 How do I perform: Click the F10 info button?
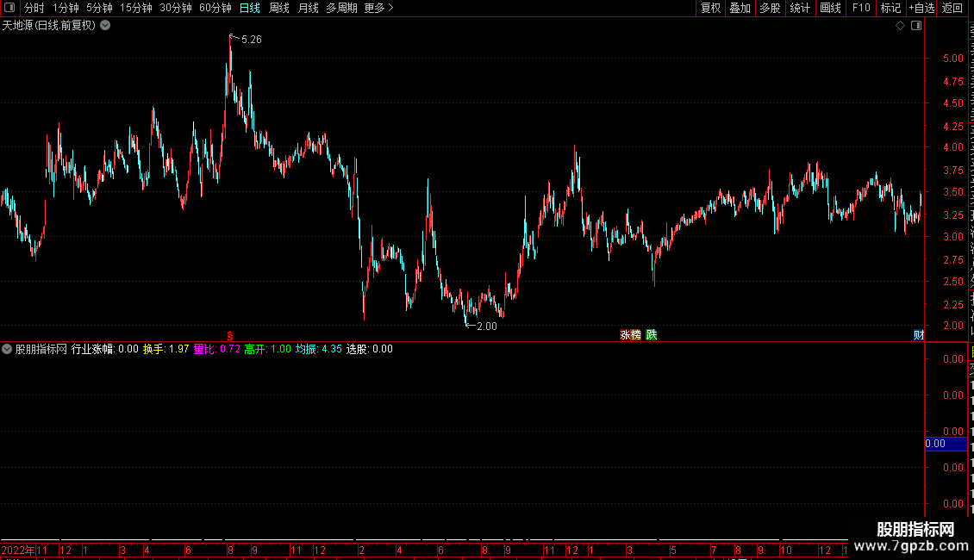tap(861, 8)
